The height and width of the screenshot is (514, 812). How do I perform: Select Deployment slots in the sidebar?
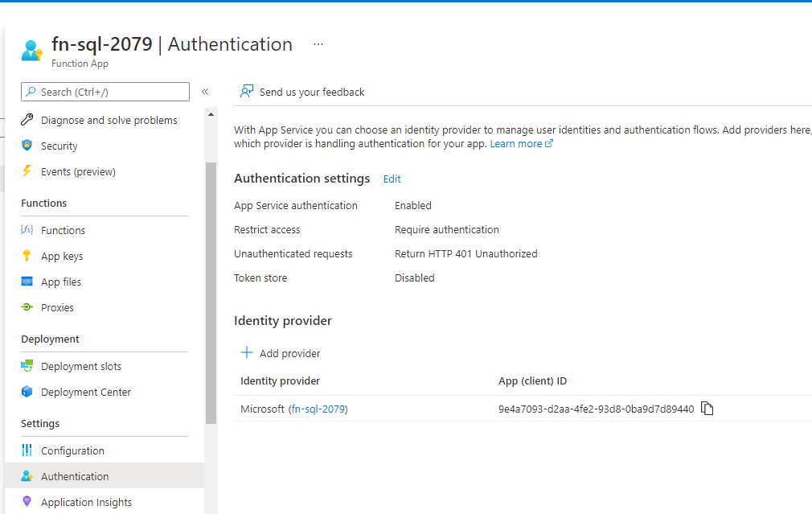click(81, 366)
